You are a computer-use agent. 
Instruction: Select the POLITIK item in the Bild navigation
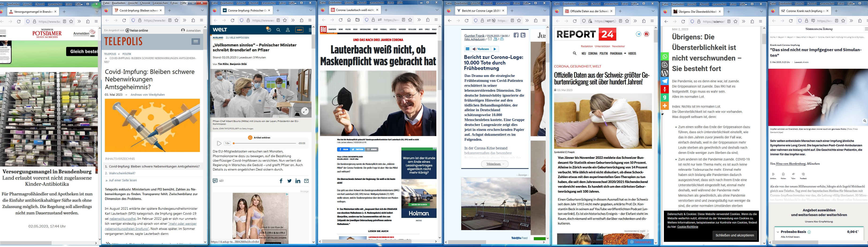point(348,29)
